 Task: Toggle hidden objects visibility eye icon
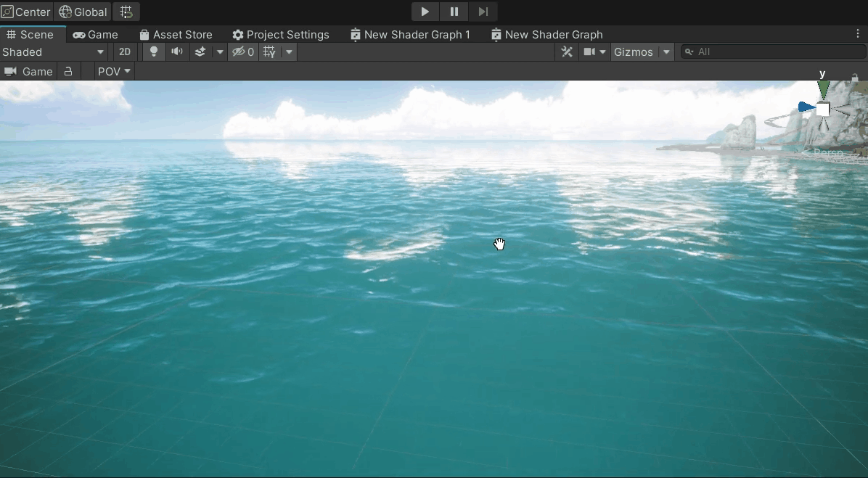click(242, 51)
